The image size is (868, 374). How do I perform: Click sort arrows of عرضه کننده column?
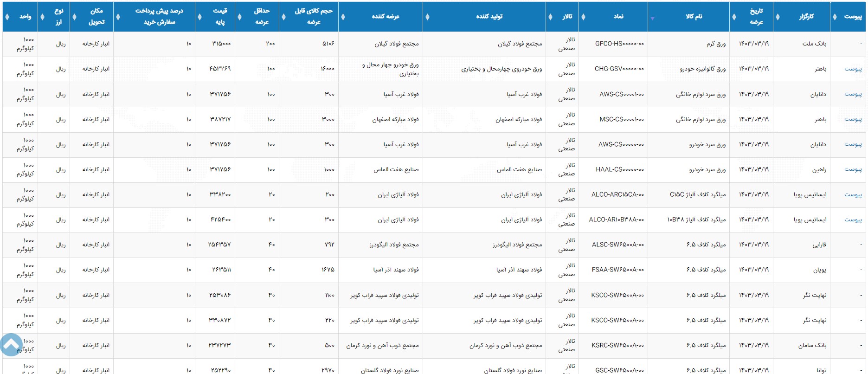click(x=343, y=17)
